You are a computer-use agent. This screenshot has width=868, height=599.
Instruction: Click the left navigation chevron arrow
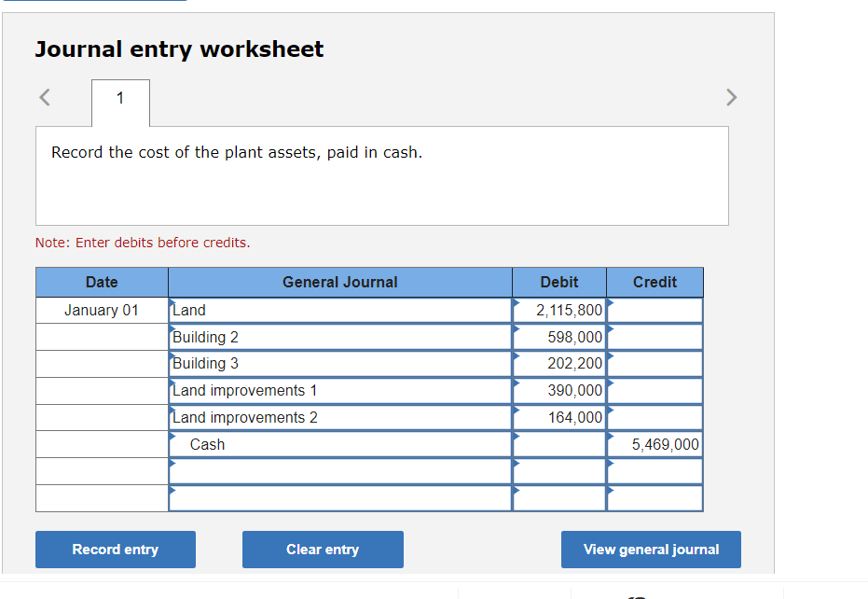(x=44, y=97)
